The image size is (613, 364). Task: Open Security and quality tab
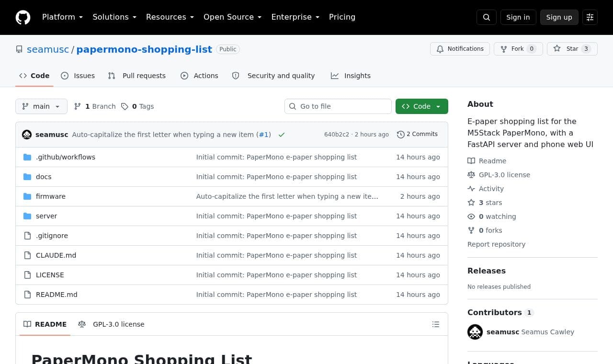click(x=273, y=76)
